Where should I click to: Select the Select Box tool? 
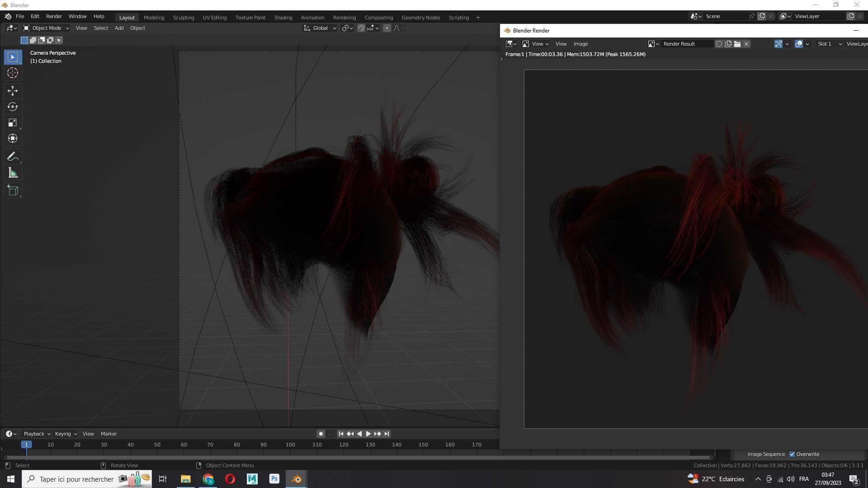point(13,57)
